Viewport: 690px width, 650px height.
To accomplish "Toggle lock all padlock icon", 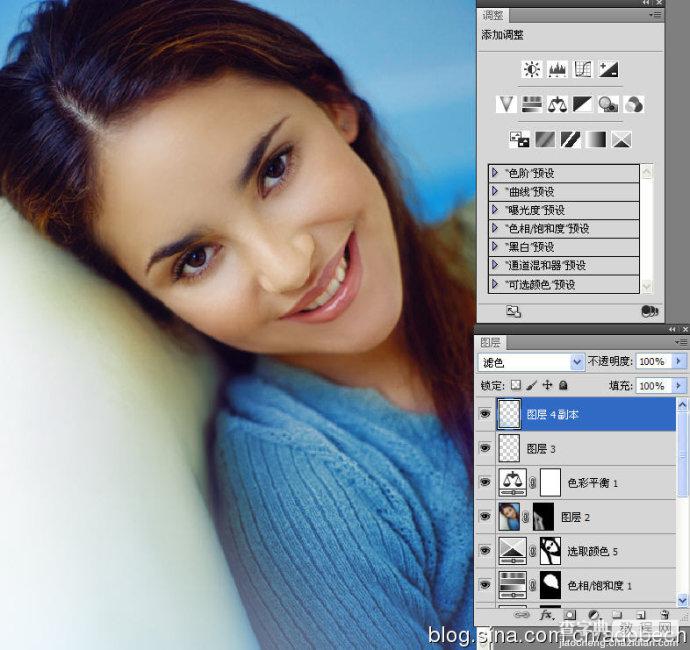I will tap(563, 386).
